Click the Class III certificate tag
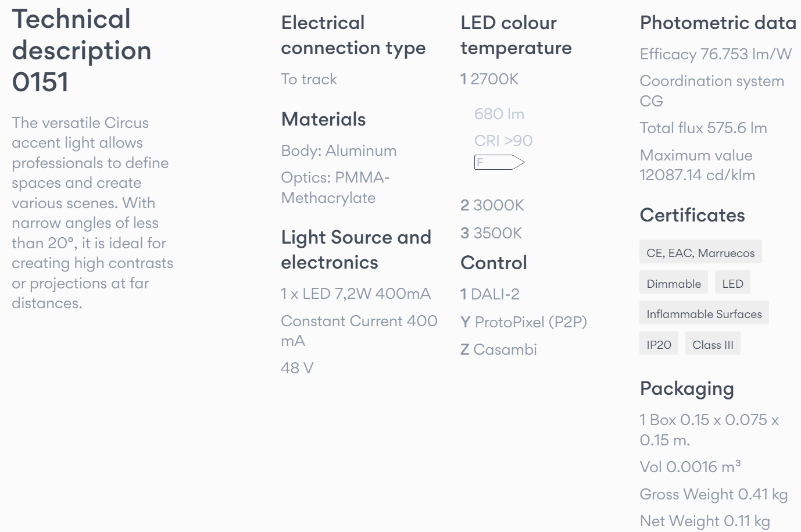The width and height of the screenshot is (801, 532). tap(713, 345)
